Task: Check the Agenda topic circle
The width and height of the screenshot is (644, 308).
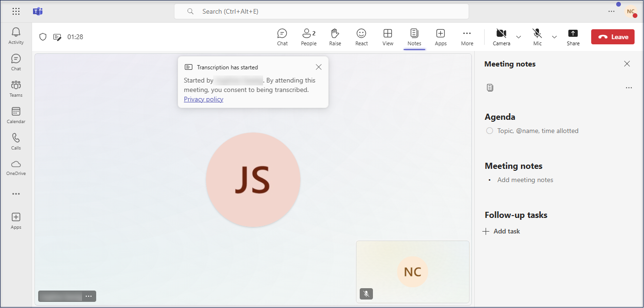Action: [489, 131]
